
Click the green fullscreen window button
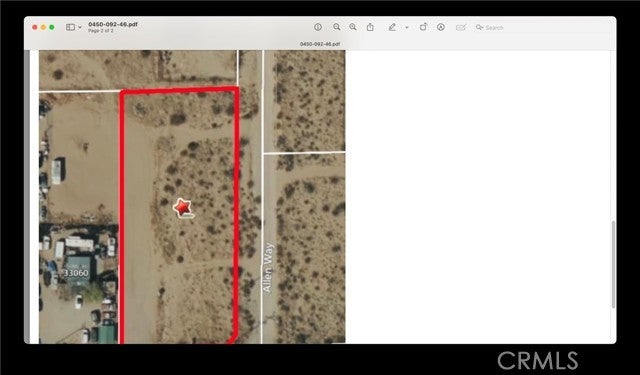coord(52,27)
